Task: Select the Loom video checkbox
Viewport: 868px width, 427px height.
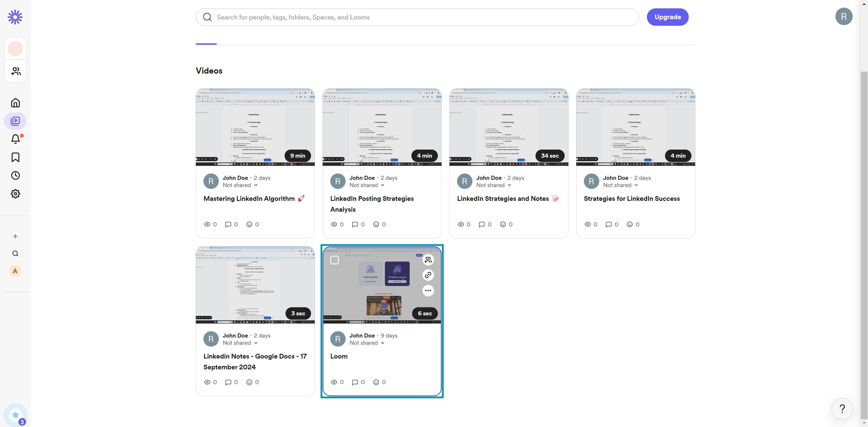Action: pos(335,260)
